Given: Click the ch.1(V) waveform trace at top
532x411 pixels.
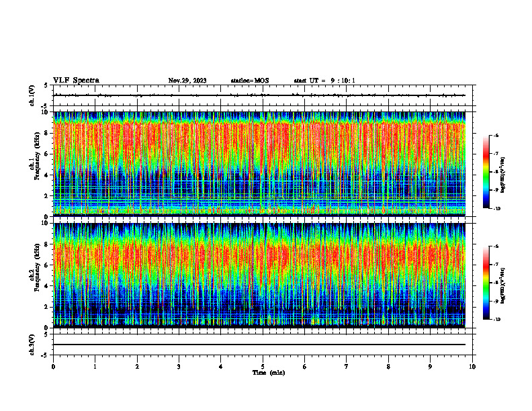Looking at the screenshot, I should 259,95.
